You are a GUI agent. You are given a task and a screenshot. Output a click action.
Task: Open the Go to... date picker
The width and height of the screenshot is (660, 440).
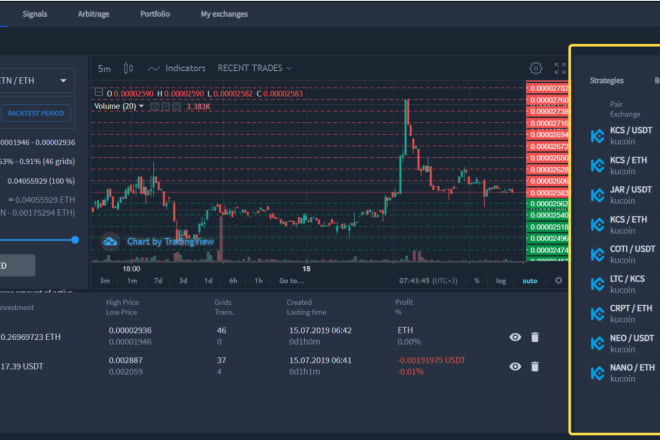(x=291, y=280)
